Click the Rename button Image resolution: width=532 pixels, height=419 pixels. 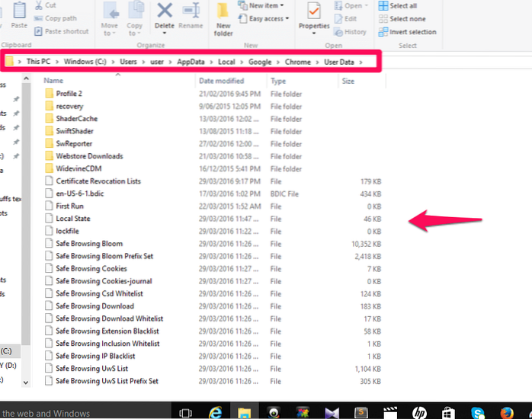(191, 16)
